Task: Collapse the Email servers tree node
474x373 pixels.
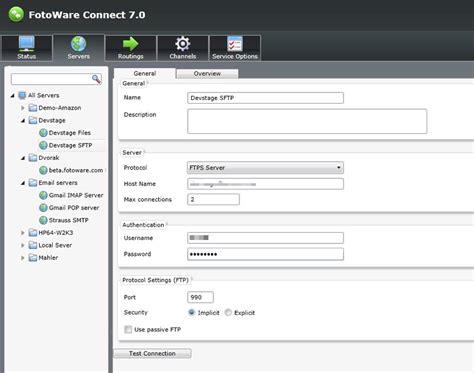Action: [x=23, y=183]
